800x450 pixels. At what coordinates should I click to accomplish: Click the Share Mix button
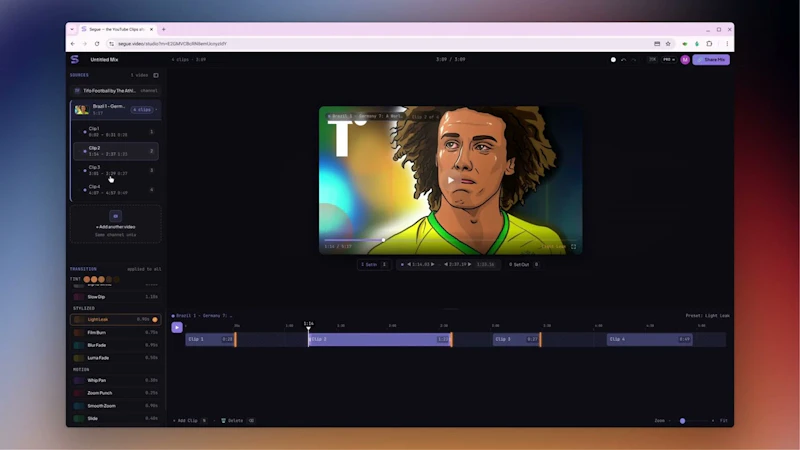[711, 60]
